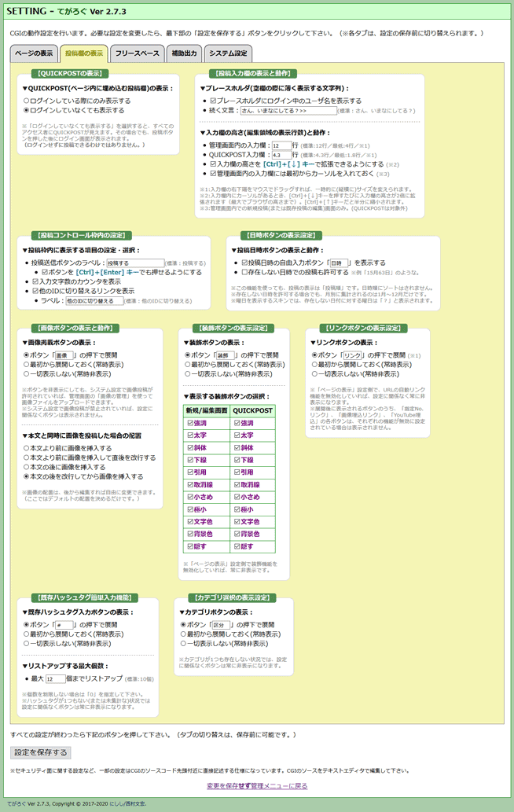The image size is (514, 812).
Task: Toggle 隠す checkbox in QUICKPOST column
Action: click(x=237, y=546)
